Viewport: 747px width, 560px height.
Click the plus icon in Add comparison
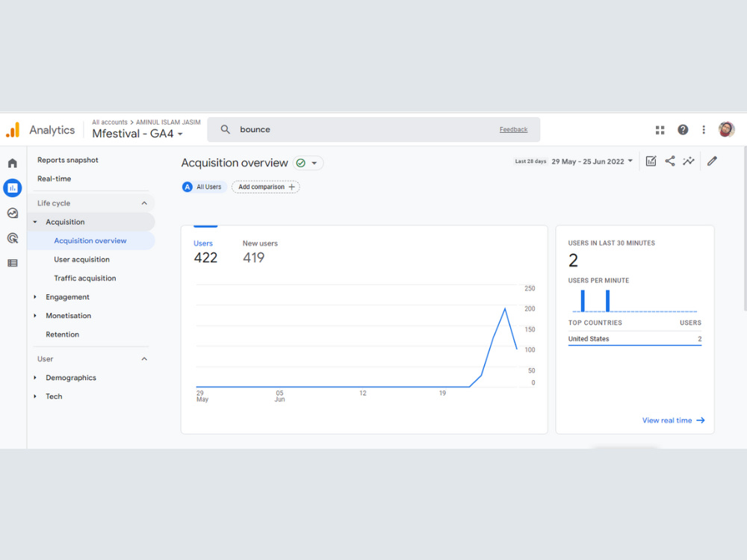[x=291, y=187]
